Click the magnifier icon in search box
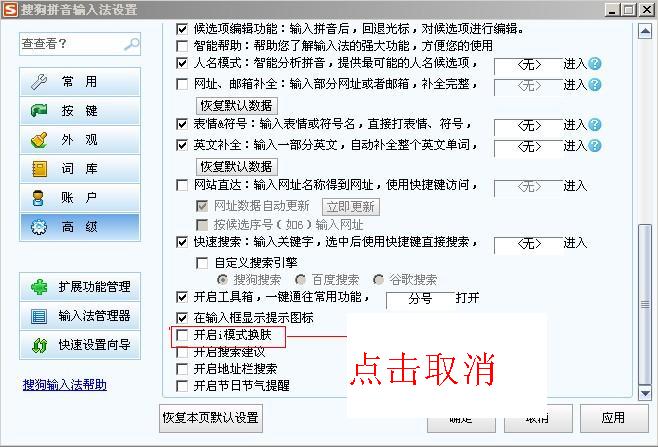Viewport: 658px width, 447px height. click(x=132, y=44)
